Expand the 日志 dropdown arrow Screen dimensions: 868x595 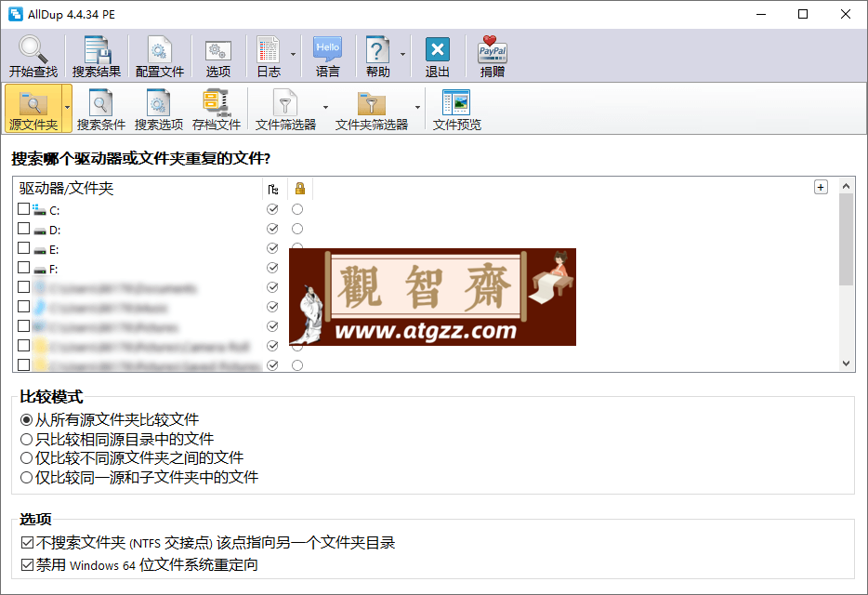point(294,54)
